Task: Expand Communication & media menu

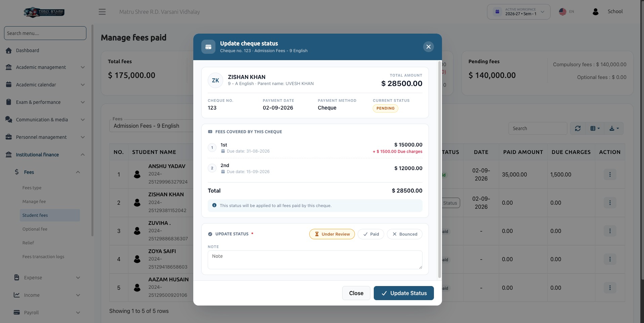Action: click(45, 120)
